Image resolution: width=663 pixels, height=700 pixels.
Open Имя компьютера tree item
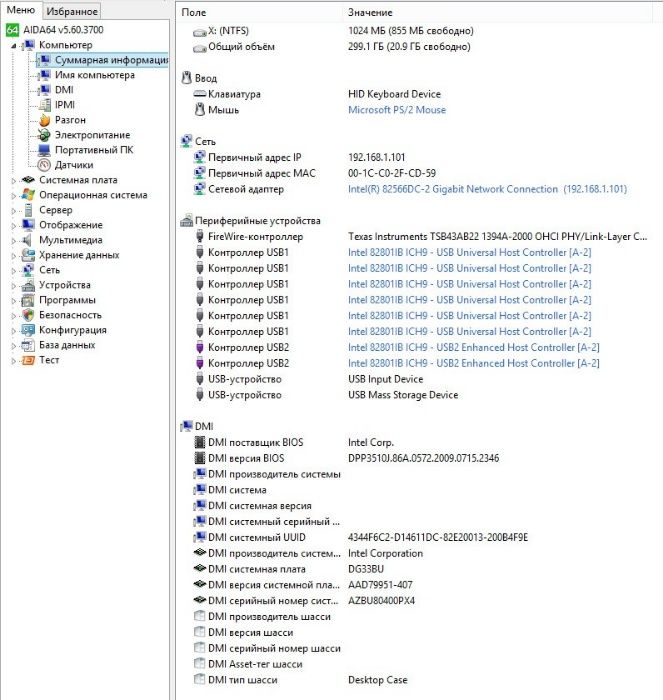pos(95,75)
